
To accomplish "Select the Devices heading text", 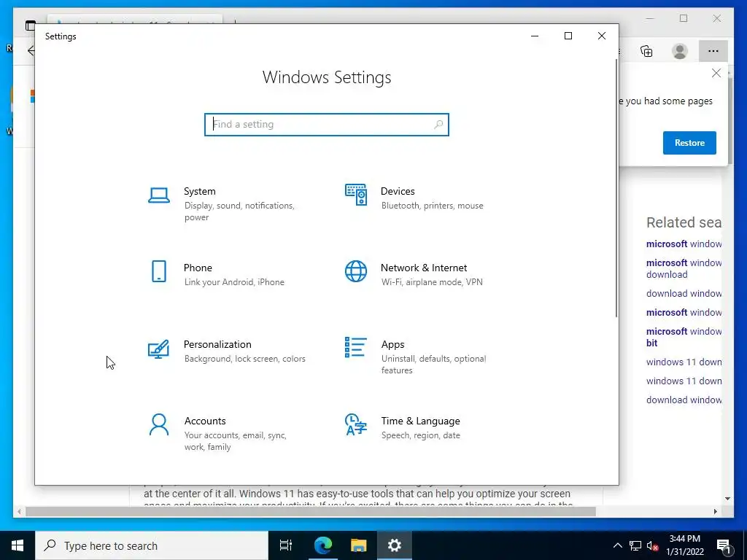I will (398, 191).
